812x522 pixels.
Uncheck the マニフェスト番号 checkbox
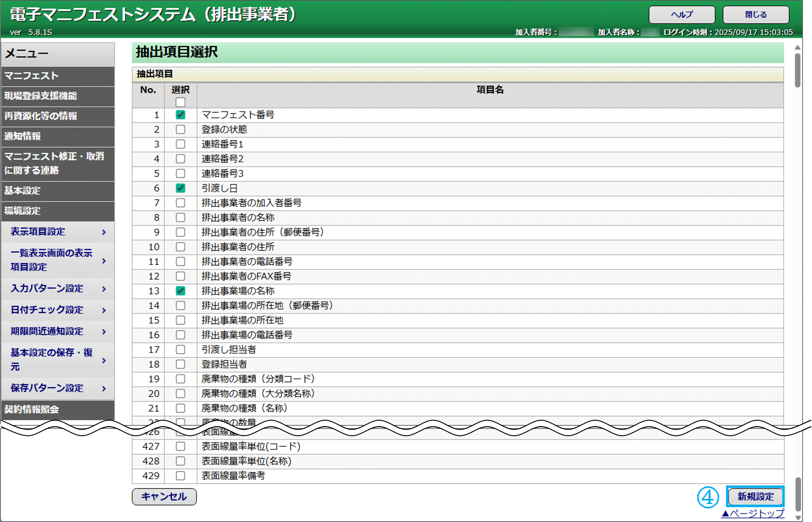coord(180,115)
